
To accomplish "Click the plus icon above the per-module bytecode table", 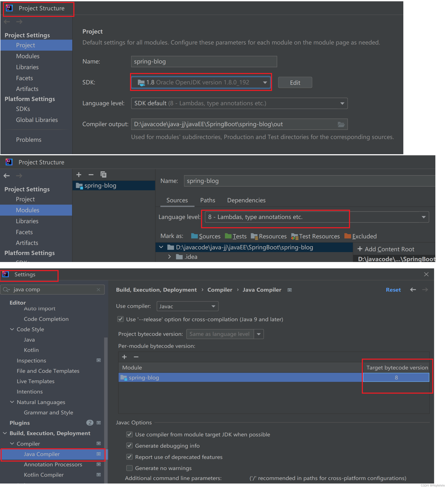I will pos(124,357).
